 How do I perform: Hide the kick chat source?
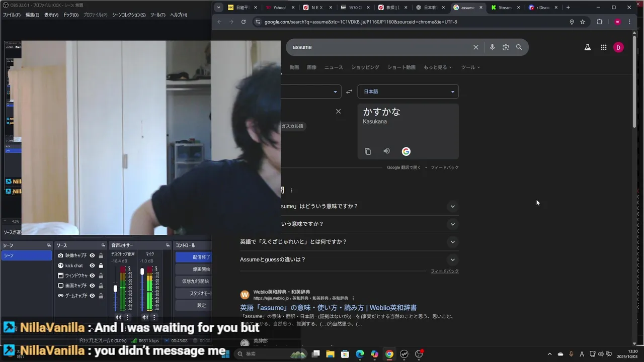click(x=92, y=265)
